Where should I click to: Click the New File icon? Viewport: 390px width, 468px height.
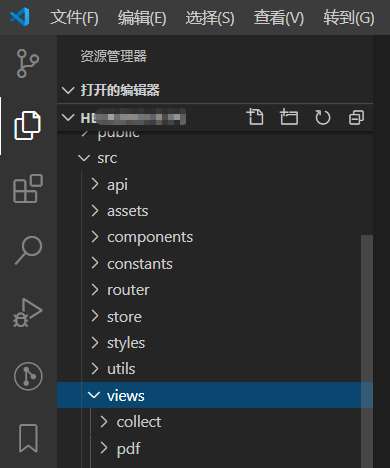[255, 117]
